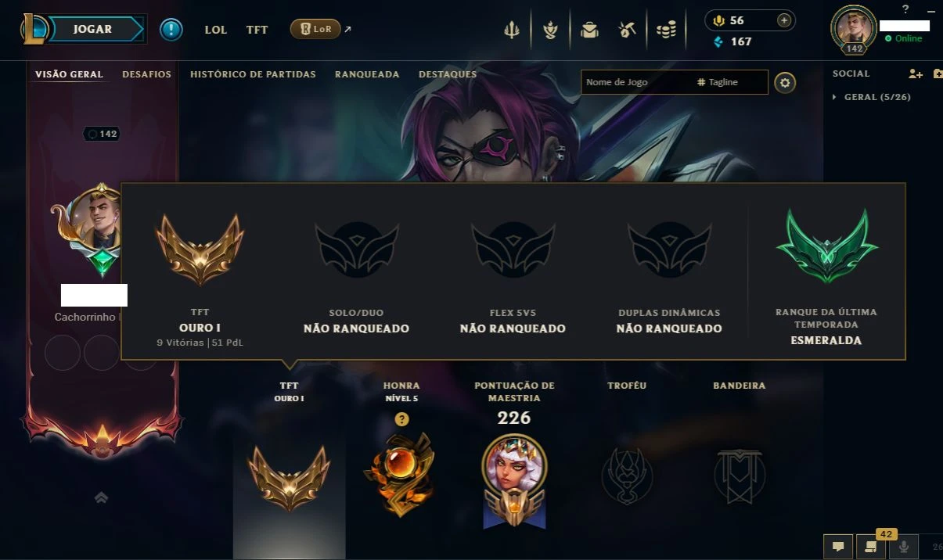Open the missions panel with badge 42

870,547
